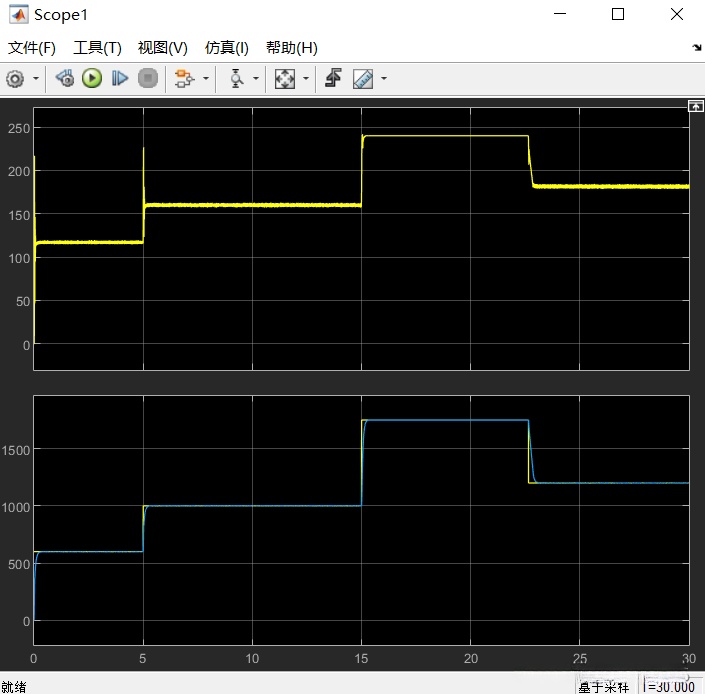Open the 文件(F) menu

point(32,48)
